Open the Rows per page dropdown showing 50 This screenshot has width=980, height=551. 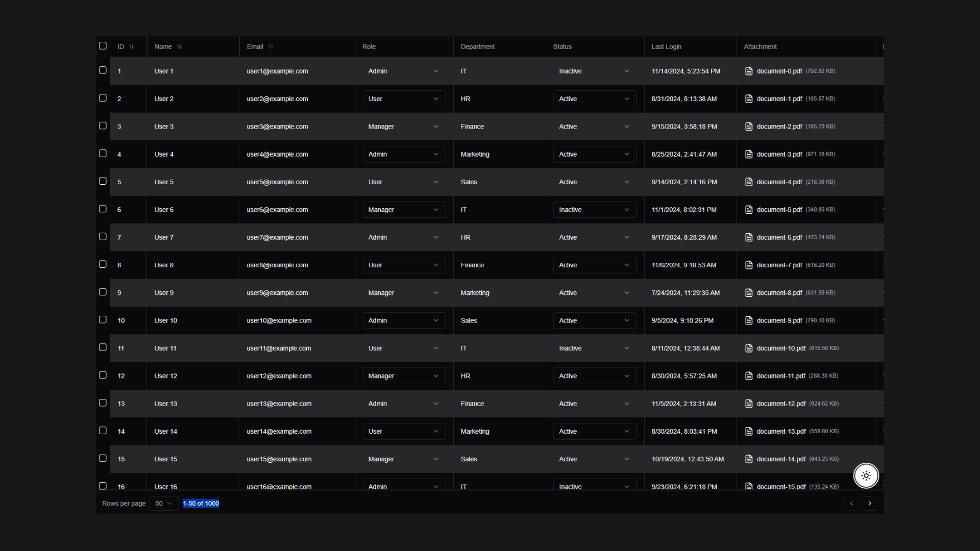[x=164, y=504]
